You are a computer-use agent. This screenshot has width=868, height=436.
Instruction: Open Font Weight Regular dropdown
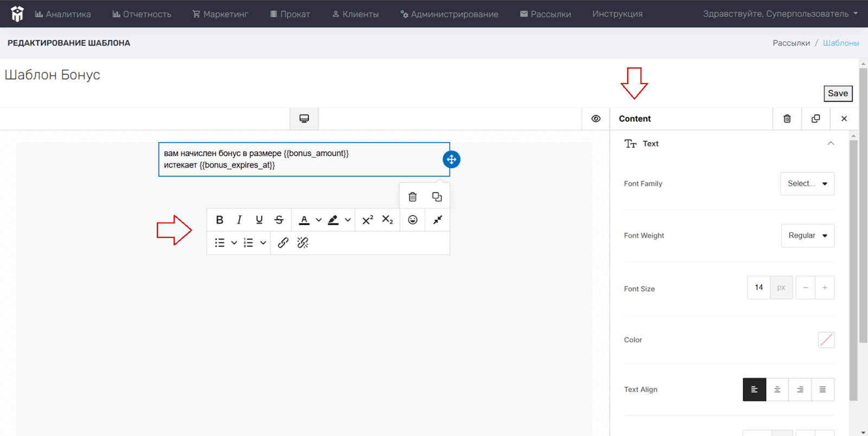pos(808,236)
